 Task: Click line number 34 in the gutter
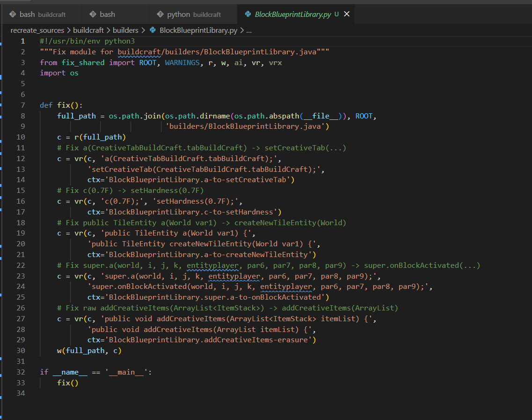[21, 393]
